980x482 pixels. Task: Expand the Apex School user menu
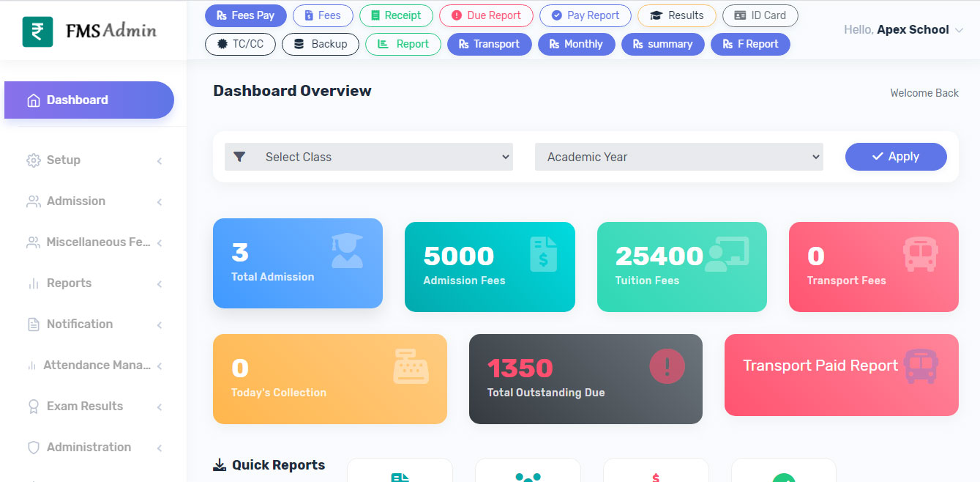tap(904, 30)
